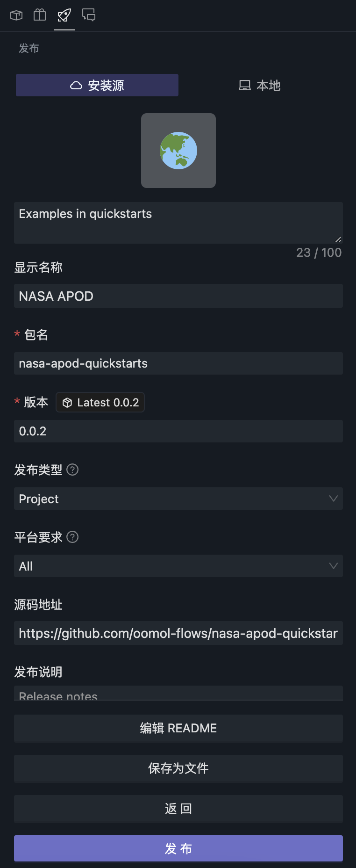The width and height of the screenshot is (356, 868).
Task: Focus the NASA APOD display name field
Action: pyautogui.click(x=178, y=296)
